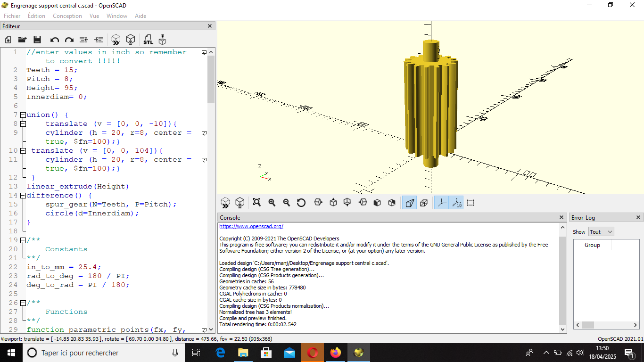The width and height of the screenshot is (644, 362).
Task: Click the Save file icon in editor toolbar
Action: tap(37, 40)
